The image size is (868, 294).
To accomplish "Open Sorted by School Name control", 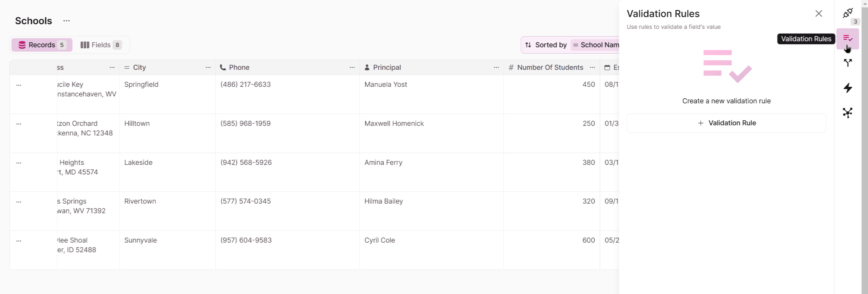I will pos(570,45).
